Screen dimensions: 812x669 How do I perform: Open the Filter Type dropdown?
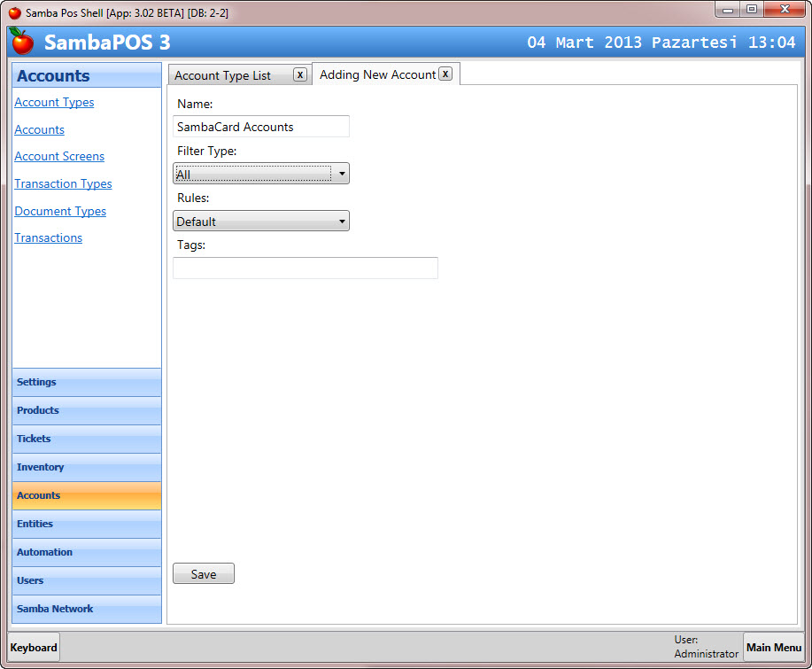click(261, 174)
